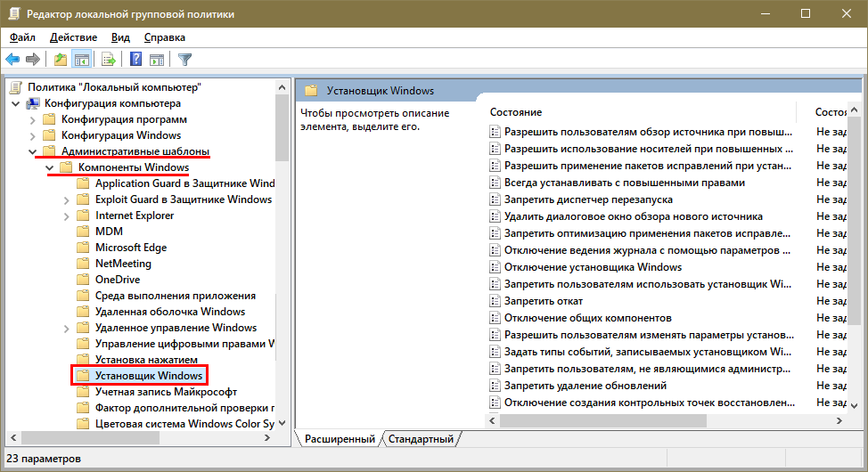Open Help via the question mark icon
Screen dimensions: 868x472
point(136,60)
